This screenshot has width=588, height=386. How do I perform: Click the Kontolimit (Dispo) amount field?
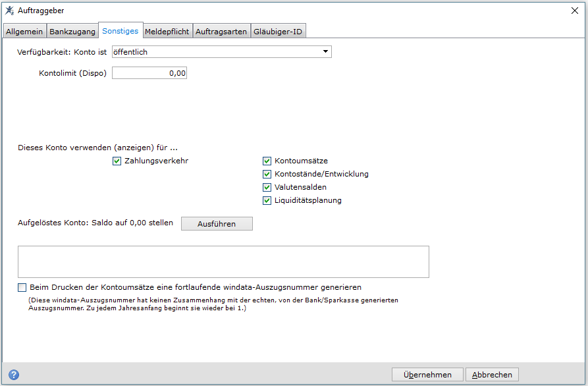coord(149,72)
